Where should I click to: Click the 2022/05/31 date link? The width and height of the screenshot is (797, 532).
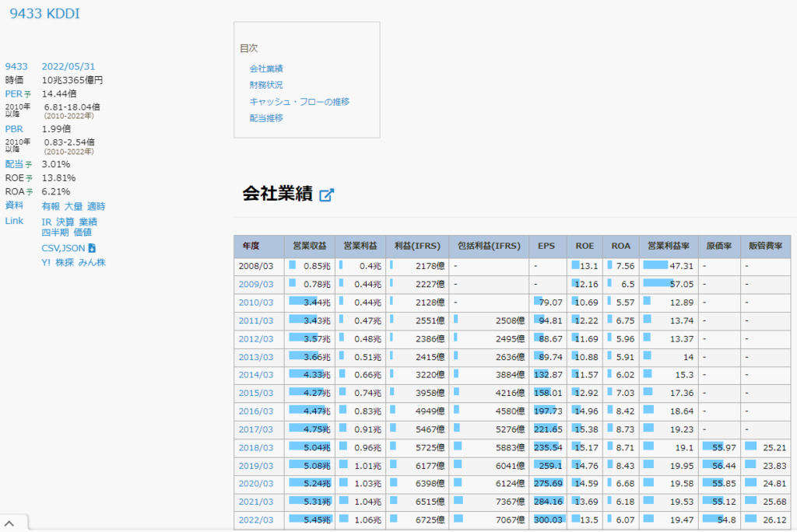coord(68,67)
